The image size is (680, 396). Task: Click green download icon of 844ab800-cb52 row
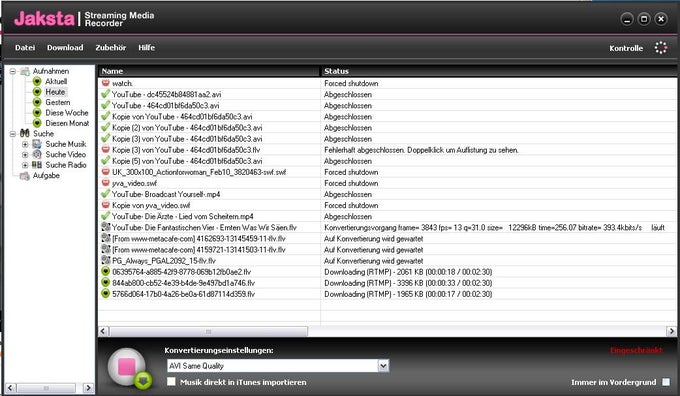(x=105, y=282)
